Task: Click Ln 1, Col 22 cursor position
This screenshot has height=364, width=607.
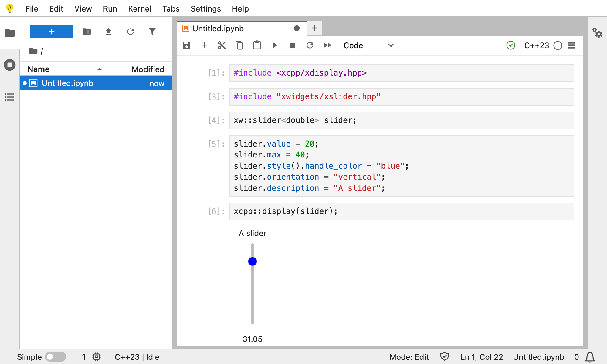Action: [482, 357]
